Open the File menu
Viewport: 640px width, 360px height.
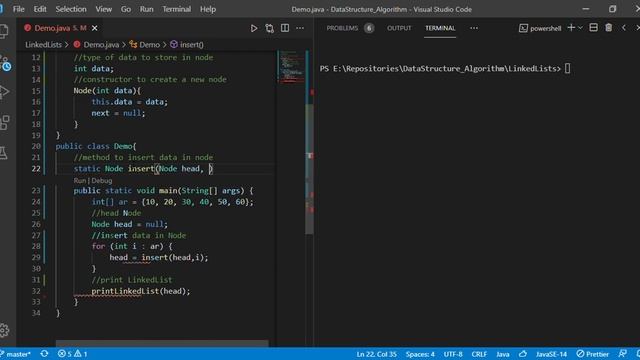[18, 9]
